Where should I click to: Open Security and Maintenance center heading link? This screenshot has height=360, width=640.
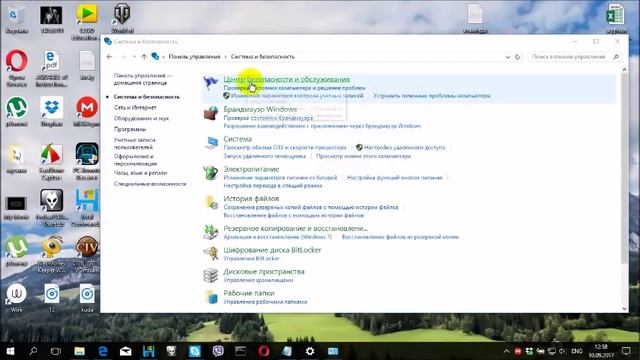[286, 79]
